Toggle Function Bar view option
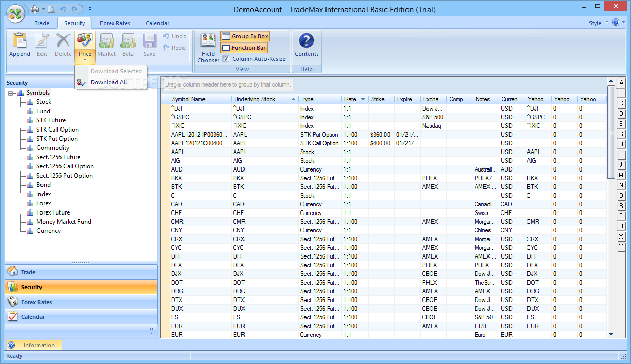The height and width of the screenshot is (364, 631). (244, 48)
